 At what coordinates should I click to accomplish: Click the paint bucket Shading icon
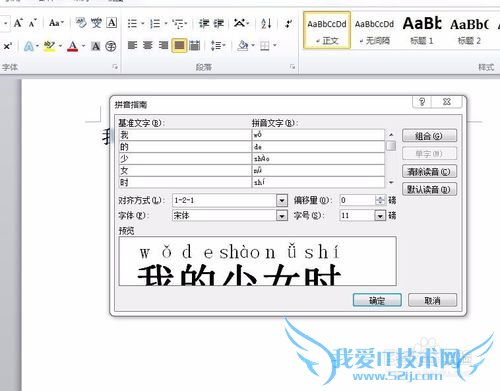click(x=243, y=45)
